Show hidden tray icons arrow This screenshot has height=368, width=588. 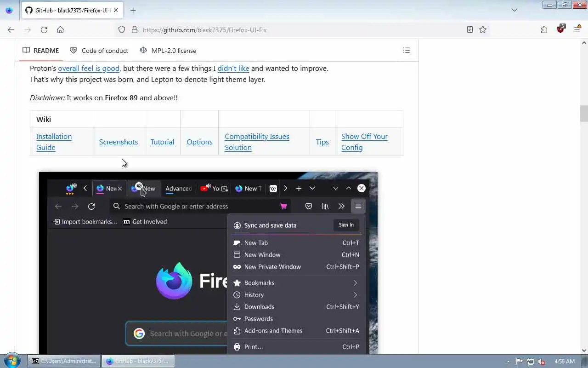[x=508, y=362]
